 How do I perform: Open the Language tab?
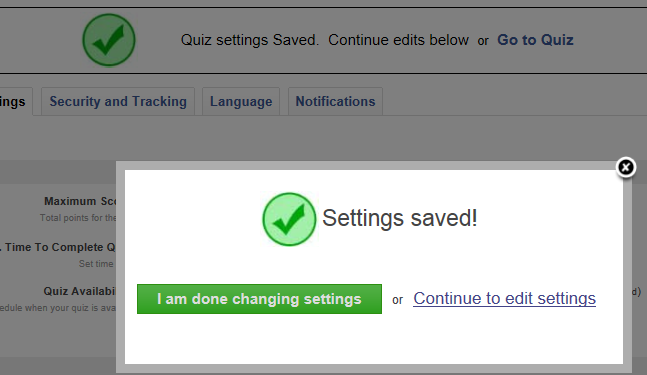click(241, 101)
